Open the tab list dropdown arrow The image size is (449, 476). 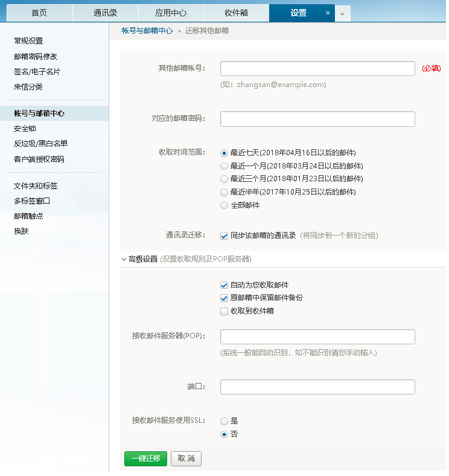(342, 13)
